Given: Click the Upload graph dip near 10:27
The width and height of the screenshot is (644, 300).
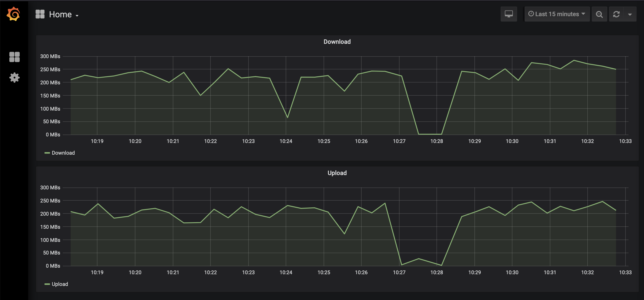Looking at the screenshot, I should 401,264.
